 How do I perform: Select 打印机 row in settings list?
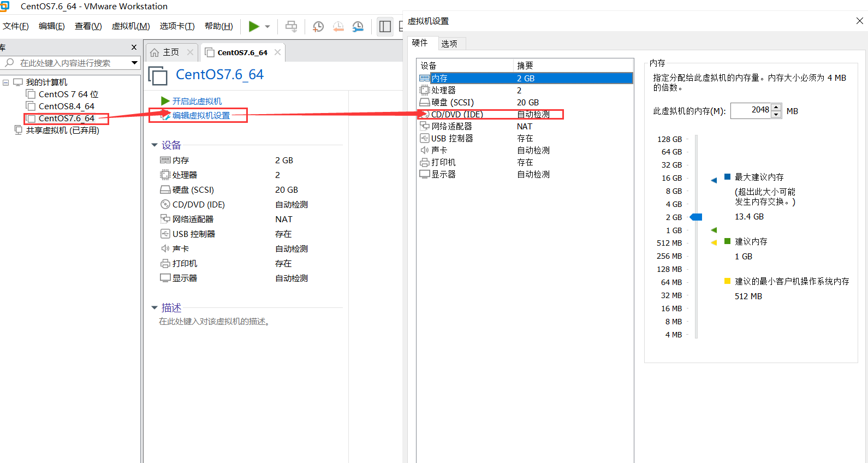coord(526,163)
